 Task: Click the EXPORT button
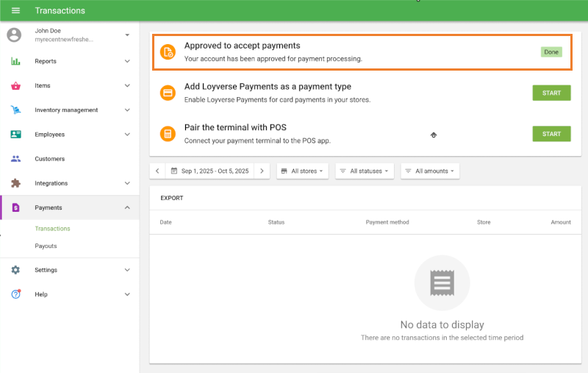point(172,198)
